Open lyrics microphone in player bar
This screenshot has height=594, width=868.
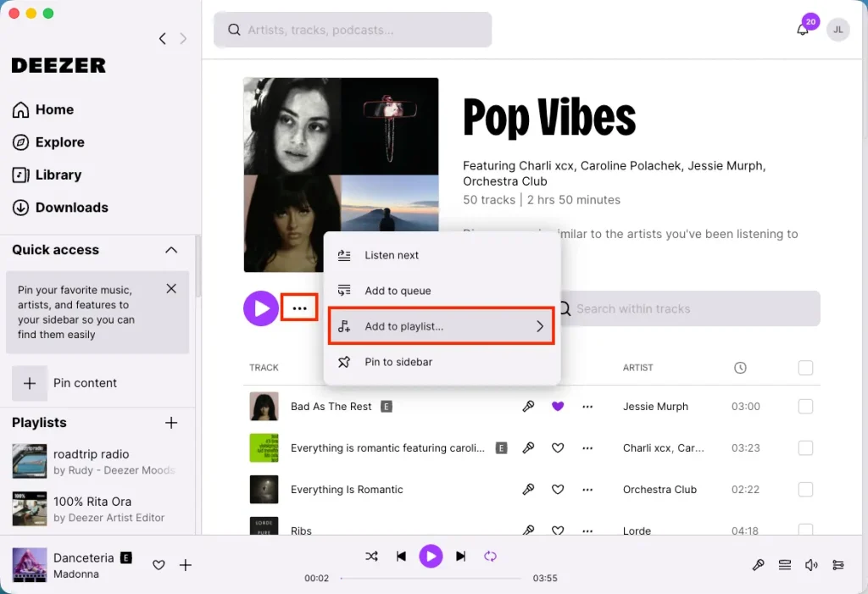758,564
